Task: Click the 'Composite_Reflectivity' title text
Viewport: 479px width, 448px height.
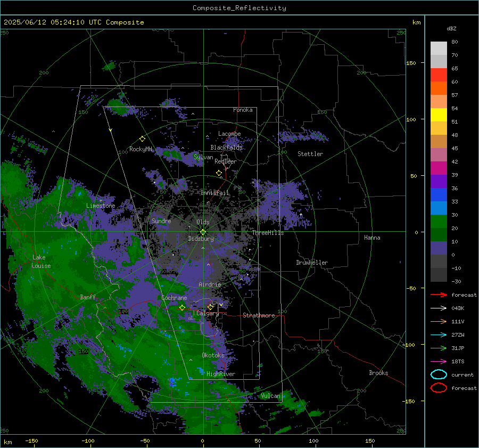Action: point(239,8)
